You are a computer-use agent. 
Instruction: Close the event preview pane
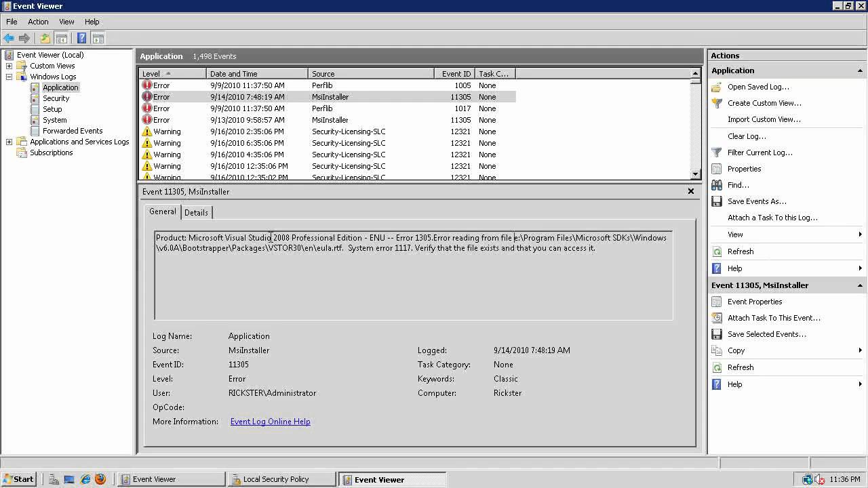pos(691,191)
